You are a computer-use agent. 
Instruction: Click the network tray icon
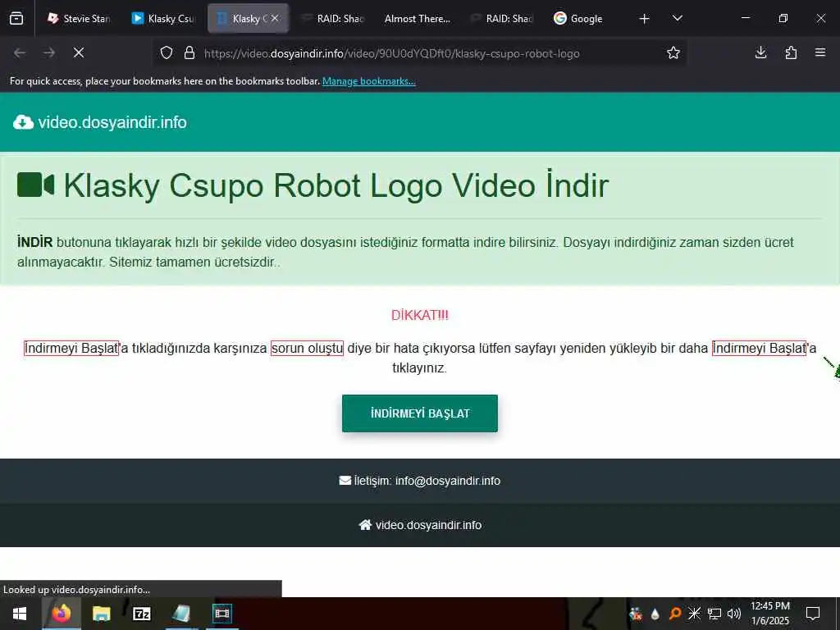tap(714, 614)
